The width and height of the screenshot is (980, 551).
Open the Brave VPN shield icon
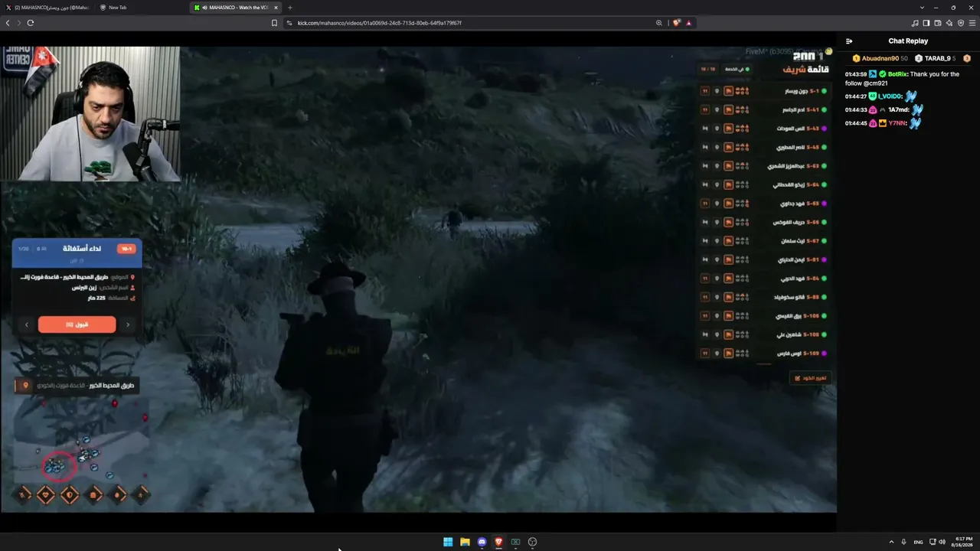point(960,23)
